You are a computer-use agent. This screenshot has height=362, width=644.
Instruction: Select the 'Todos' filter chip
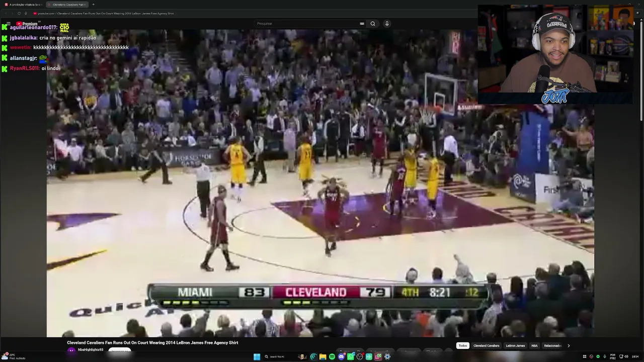(x=463, y=346)
